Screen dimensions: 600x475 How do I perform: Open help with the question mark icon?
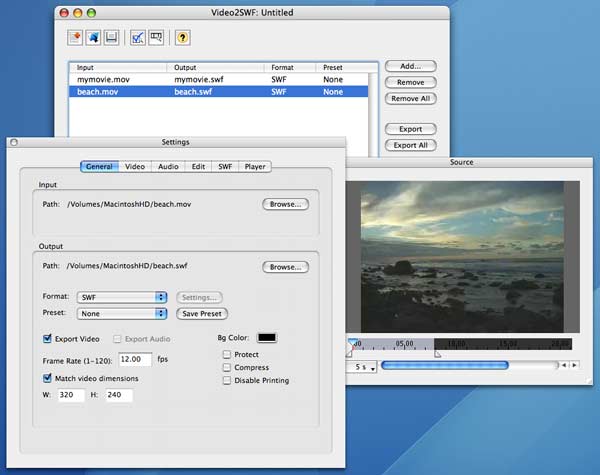pos(183,38)
